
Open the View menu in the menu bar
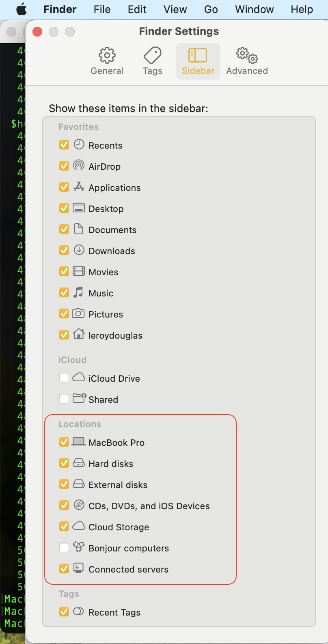pos(175,9)
